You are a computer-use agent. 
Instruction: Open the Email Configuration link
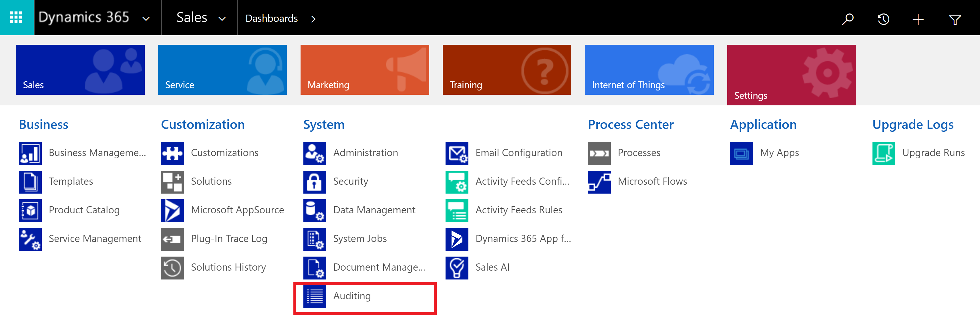(x=519, y=153)
